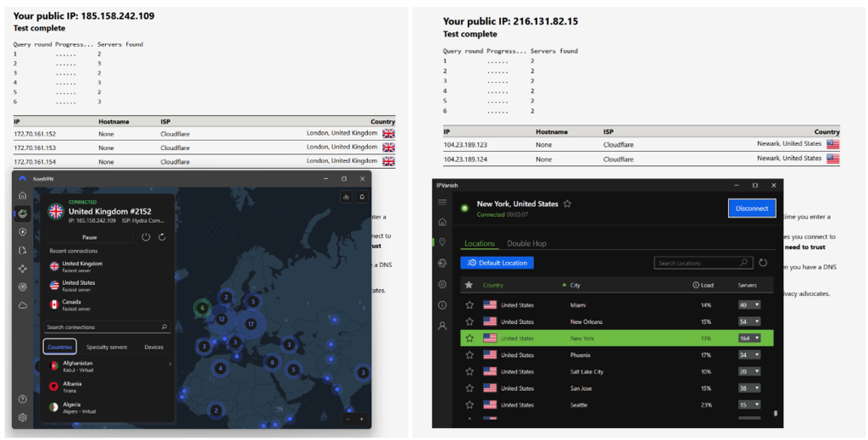Expand Seattle servers dropdown showing 15
The image size is (868, 440).
click(749, 404)
